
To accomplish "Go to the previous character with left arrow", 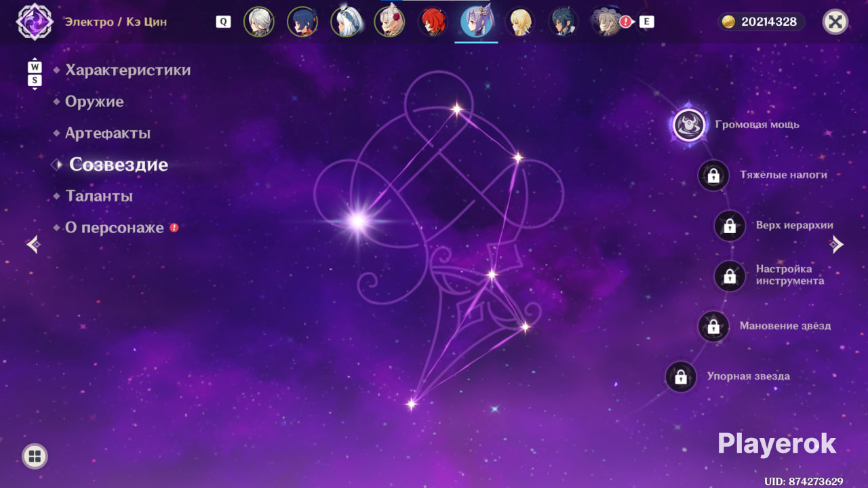I will pos(33,245).
